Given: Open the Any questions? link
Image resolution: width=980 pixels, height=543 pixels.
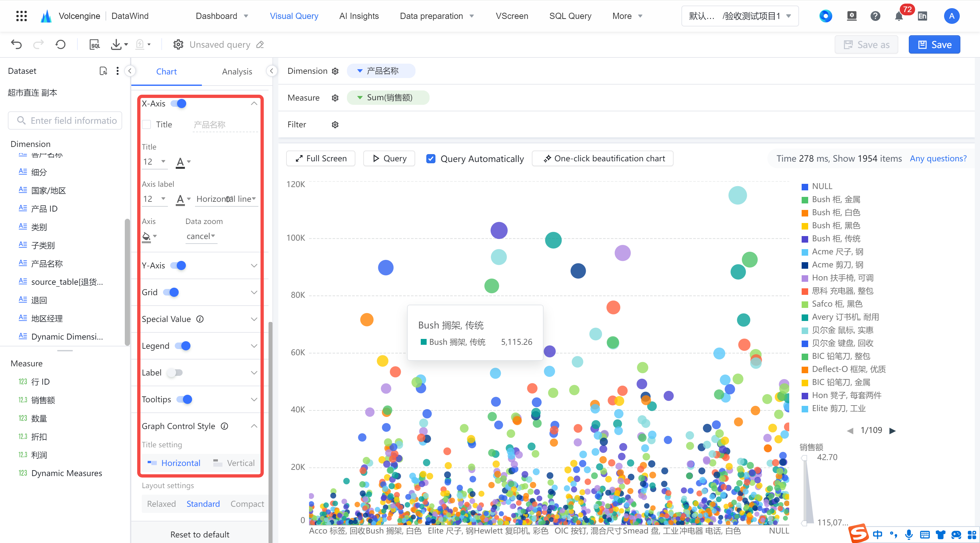Looking at the screenshot, I should tap(938, 159).
